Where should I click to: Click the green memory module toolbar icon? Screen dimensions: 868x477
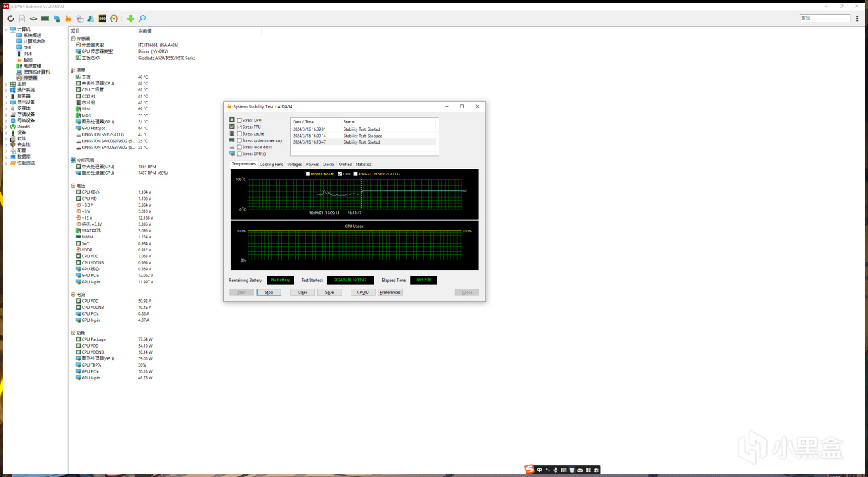45,18
